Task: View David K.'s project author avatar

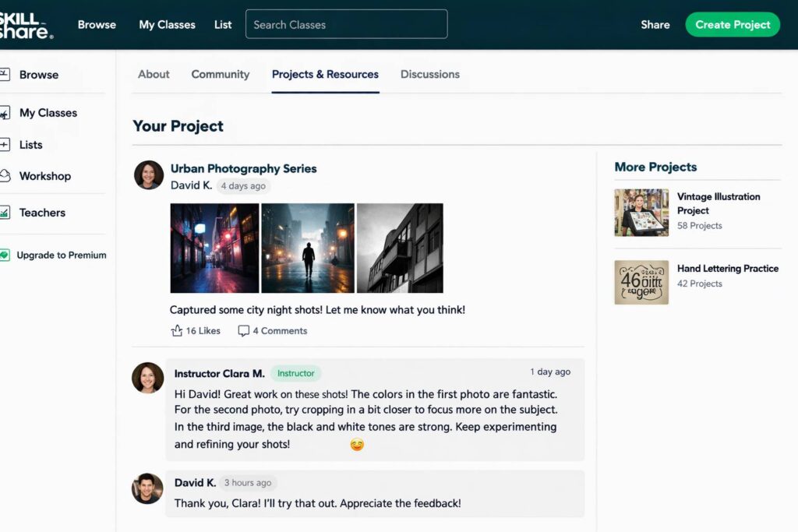Action: click(149, 175)
